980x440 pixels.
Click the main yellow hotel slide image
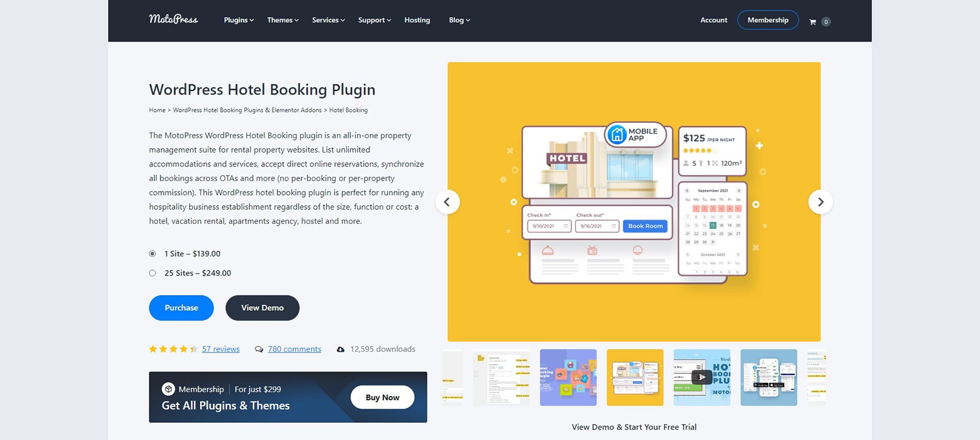(634, 202)
